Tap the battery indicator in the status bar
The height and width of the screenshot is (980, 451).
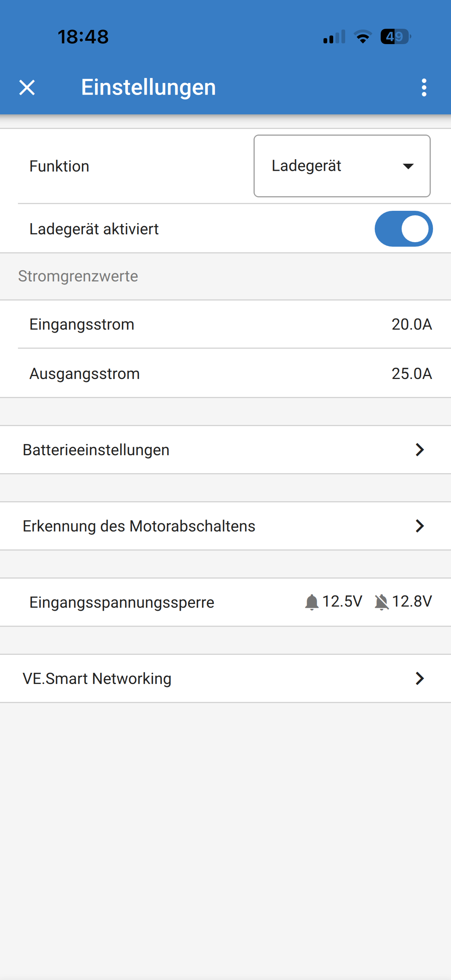pyautogui.click(x=395, y=37)
